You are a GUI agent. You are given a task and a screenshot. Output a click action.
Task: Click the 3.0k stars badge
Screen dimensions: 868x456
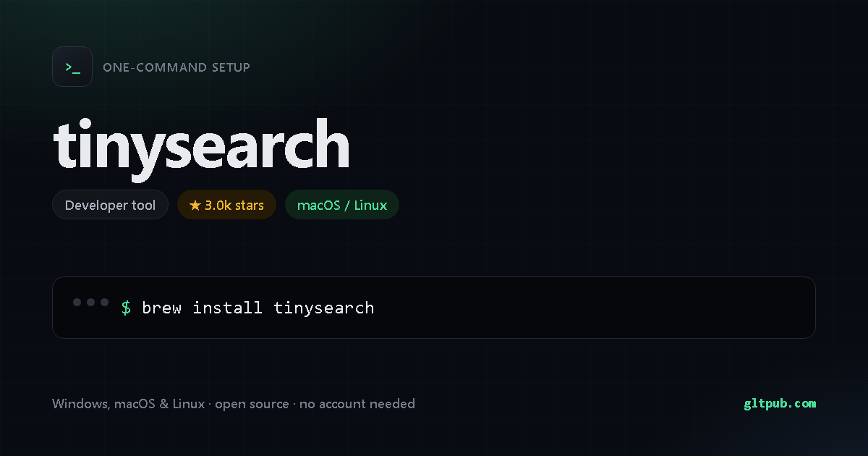[x=226, y=205]
